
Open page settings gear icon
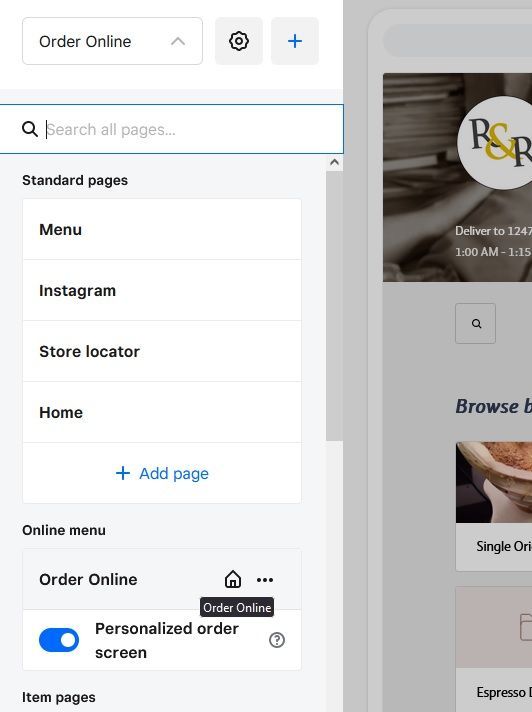coord(239,41)
